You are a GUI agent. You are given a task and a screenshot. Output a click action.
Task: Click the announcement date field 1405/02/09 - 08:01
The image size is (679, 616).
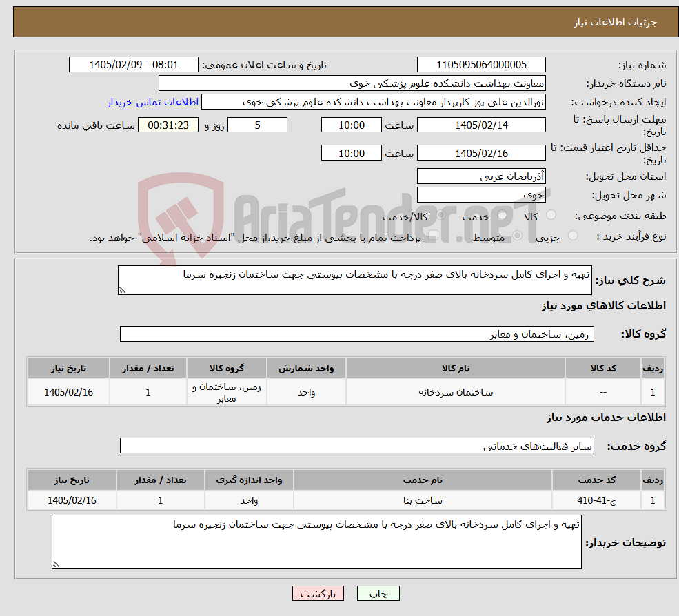(x=133, y=65)
